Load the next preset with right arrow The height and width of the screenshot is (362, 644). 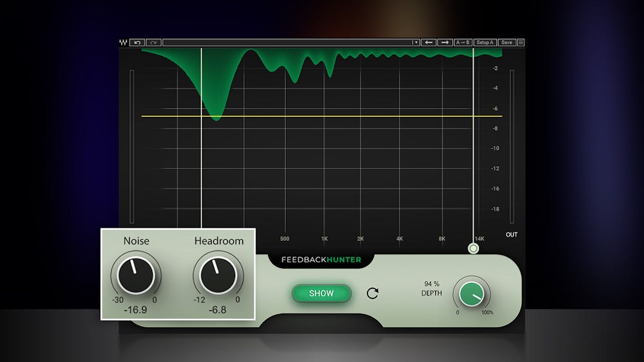(444, 43)
